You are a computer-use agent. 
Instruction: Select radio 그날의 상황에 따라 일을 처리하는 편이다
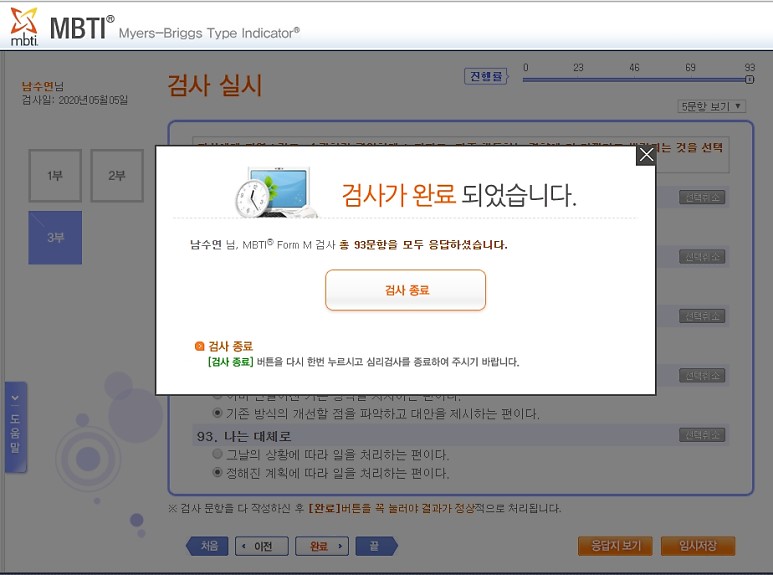pyautogui.click(x=217, y=454)
